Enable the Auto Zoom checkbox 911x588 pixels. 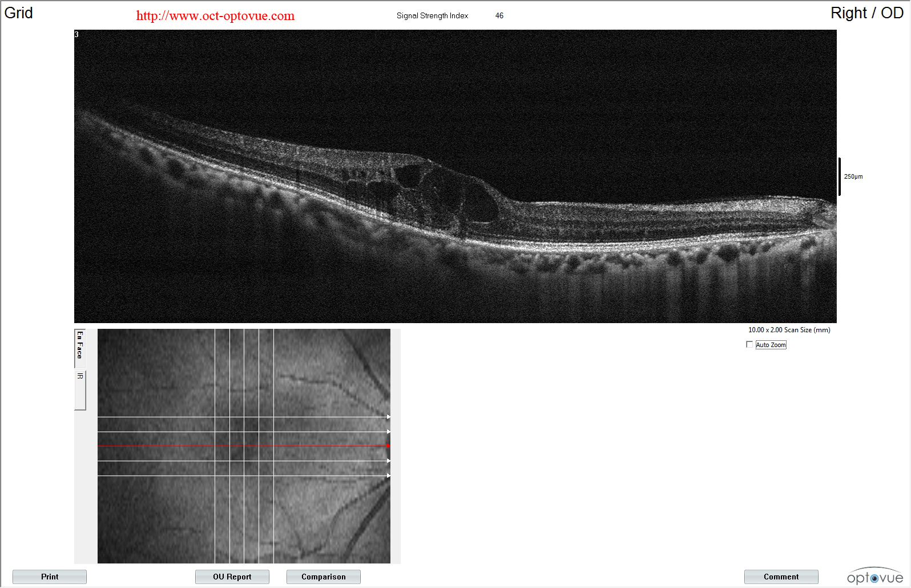(749, 344)
